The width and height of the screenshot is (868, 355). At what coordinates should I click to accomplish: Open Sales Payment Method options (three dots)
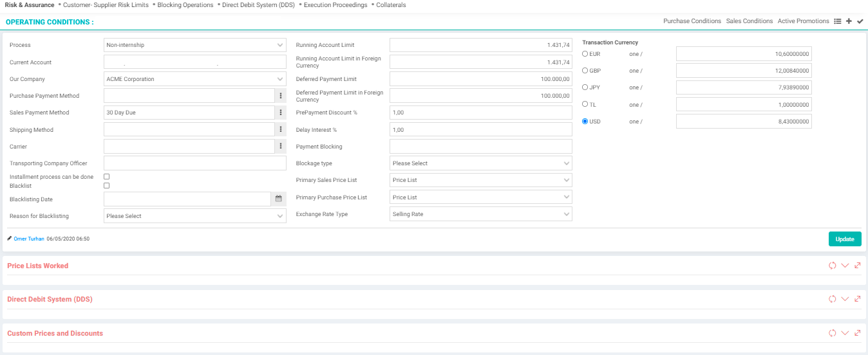(281, 113)
